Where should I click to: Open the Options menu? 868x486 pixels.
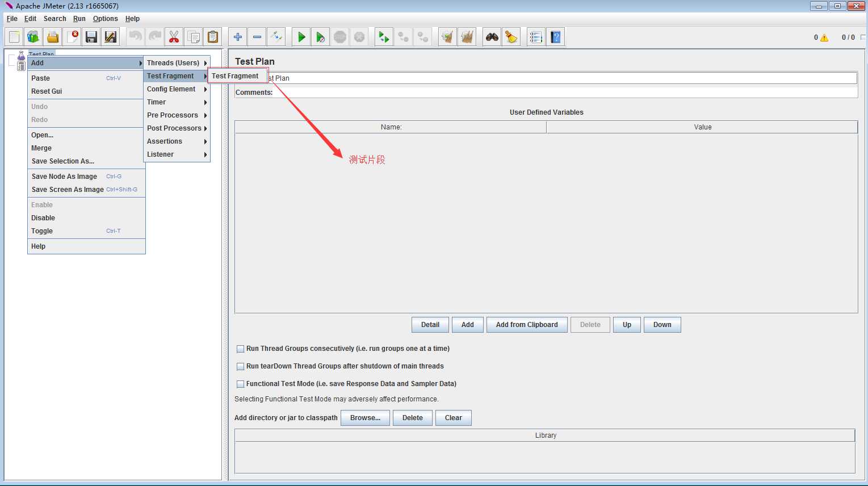[106, 19]
